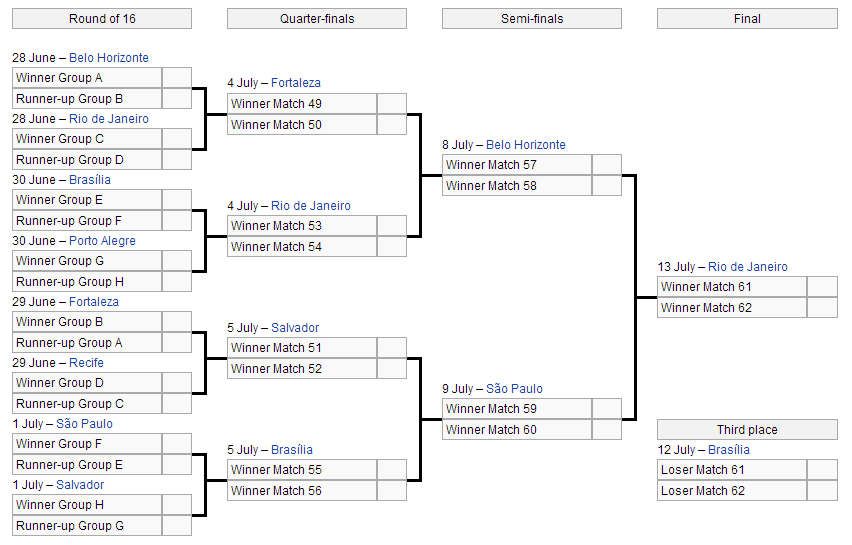Viewport: 852px width, 545px height.
Task: Open the São Paulo link for 9 July
Action: [x=514, y=389]
